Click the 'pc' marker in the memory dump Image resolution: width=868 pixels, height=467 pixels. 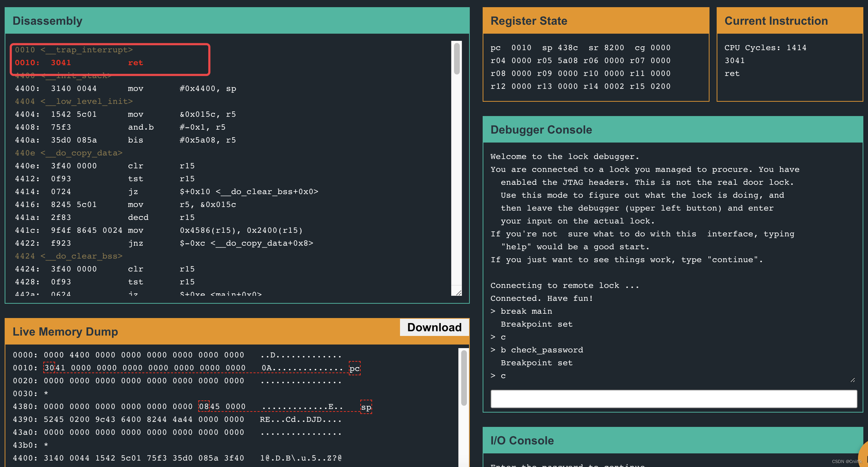[x=355, y=368]
